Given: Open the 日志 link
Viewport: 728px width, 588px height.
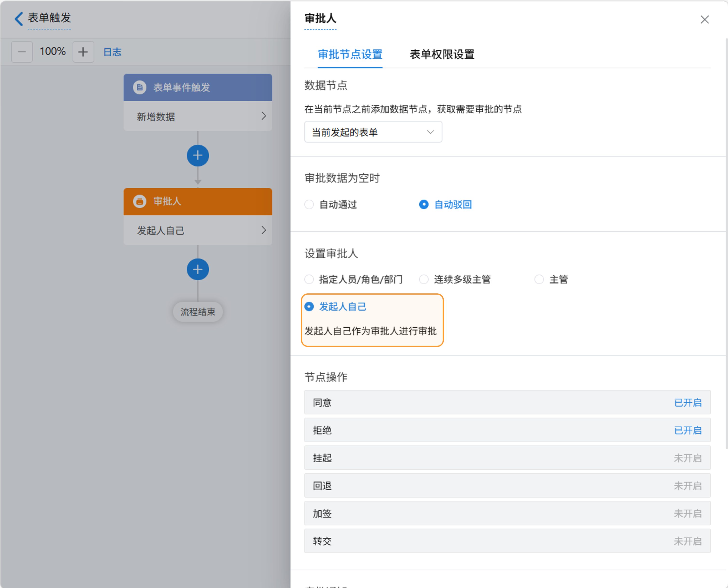Looking at the screenshot, I should click(x=112, y=52).
